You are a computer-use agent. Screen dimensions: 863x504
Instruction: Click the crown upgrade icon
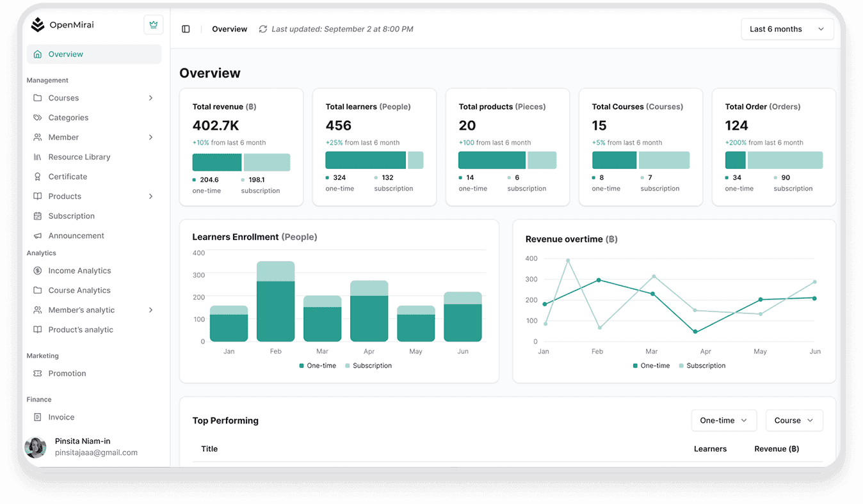153,25
